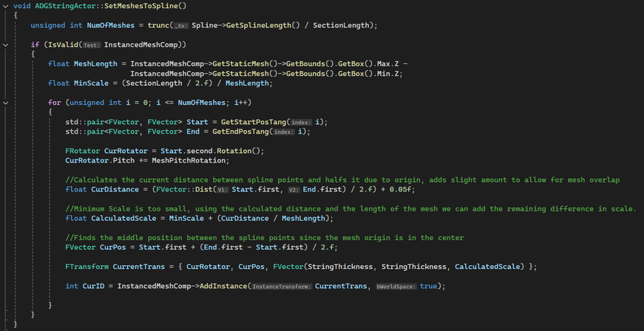This screenshot has height=331, width=644.
Task: Click MinScale in its float declaration
Action: click(x=91, y=83)
